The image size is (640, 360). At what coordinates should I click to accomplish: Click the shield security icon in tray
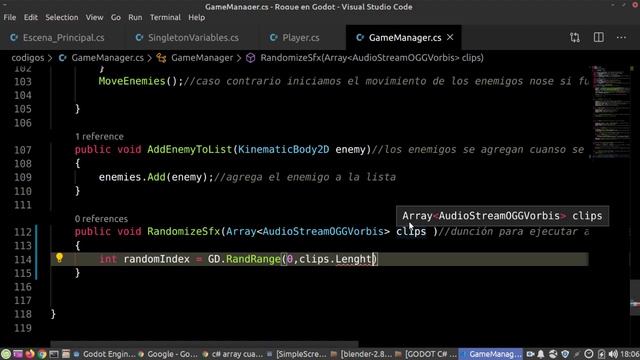565,354
